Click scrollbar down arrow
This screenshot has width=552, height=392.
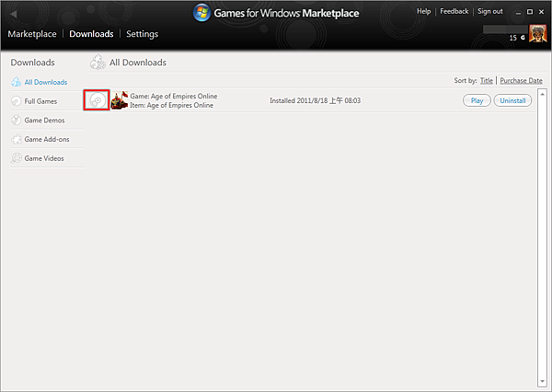point(542,382)
